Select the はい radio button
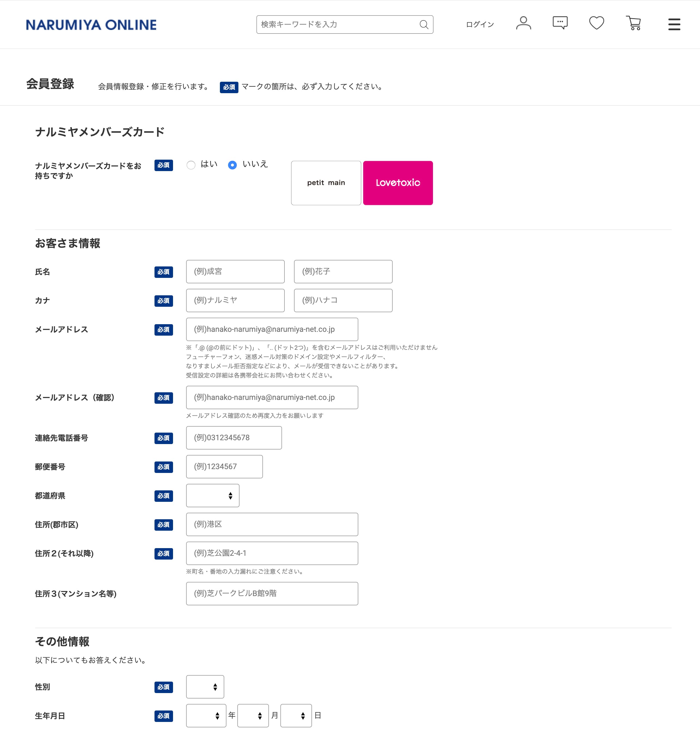The image size is (700, 741). (x=191, y=165)
